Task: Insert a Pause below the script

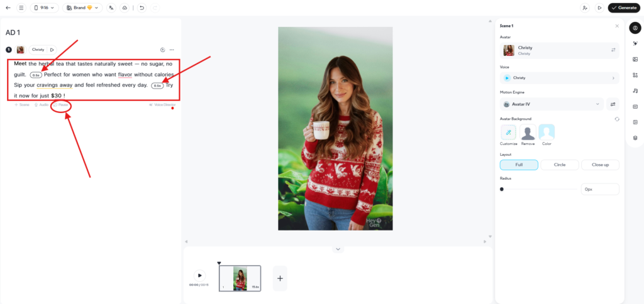Action: [61, 105]
